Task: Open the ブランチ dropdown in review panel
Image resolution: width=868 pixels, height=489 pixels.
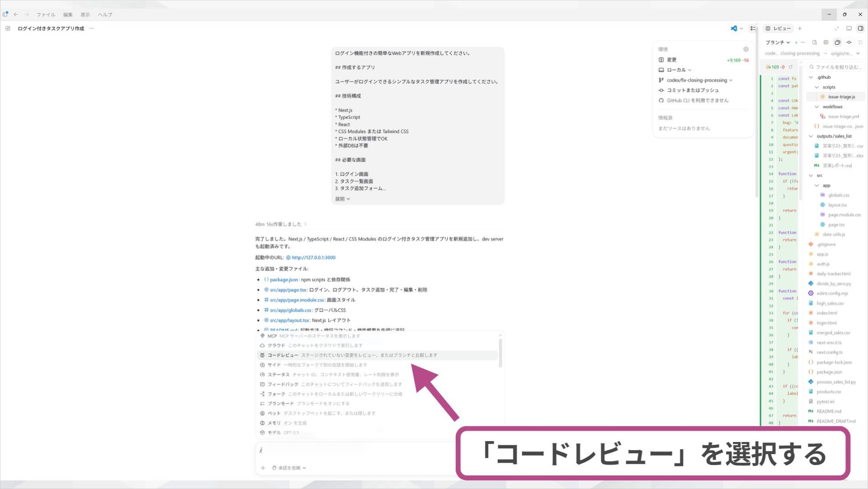Action: click(778, 43)
